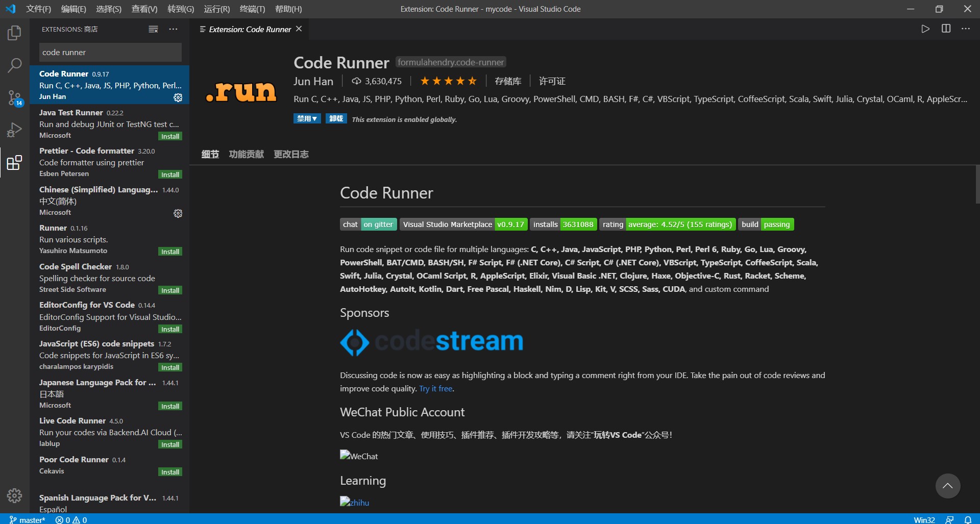Install Code Spell Checker extension
980x524 pixels.
170,290
